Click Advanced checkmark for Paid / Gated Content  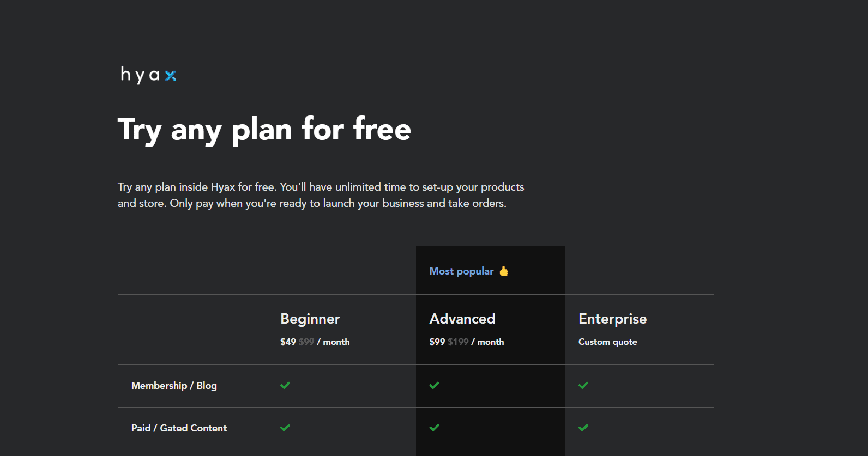click(x=434, y=428)
